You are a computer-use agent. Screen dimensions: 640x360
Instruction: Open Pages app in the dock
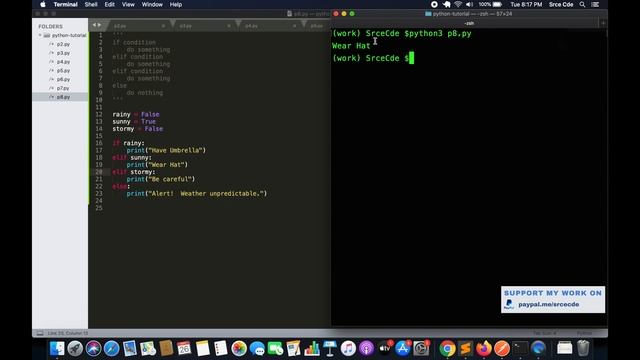tap(293, 348)
